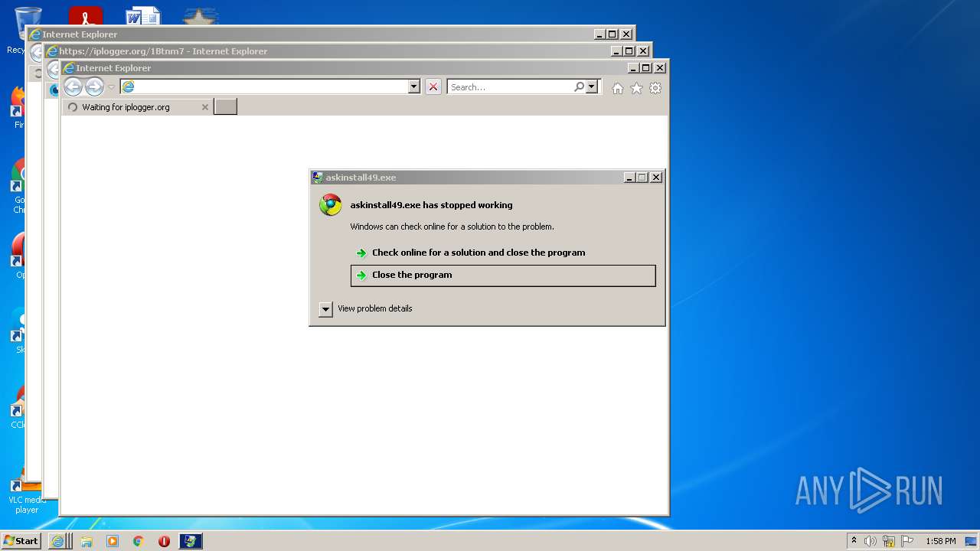Image resolution: width=980 pixels, height=551 pixels.
Task: Open the Start menu
Action: pyautogui.click(x=21, y=541)
